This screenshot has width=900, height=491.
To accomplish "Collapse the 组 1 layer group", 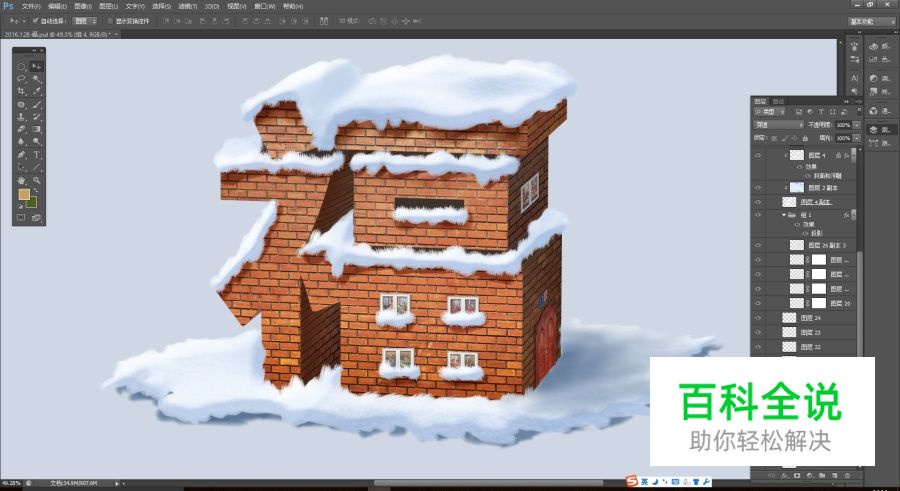I will [x=784, y=214].
